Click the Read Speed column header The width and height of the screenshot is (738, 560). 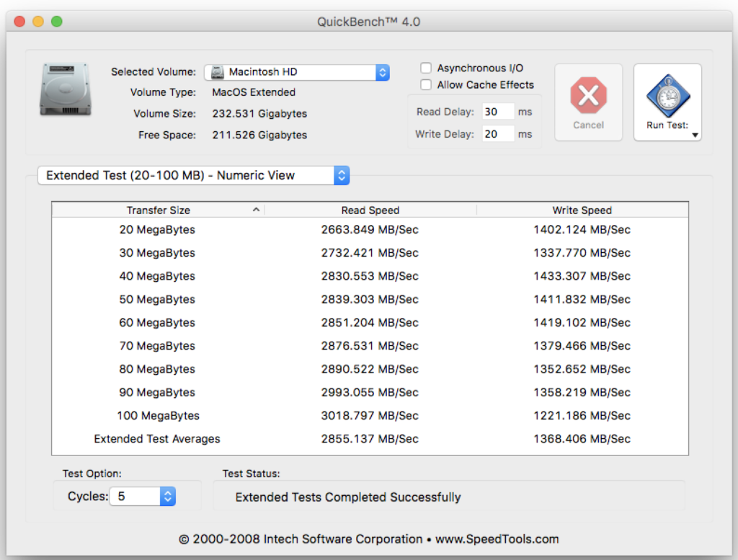(x=370, y=210)
